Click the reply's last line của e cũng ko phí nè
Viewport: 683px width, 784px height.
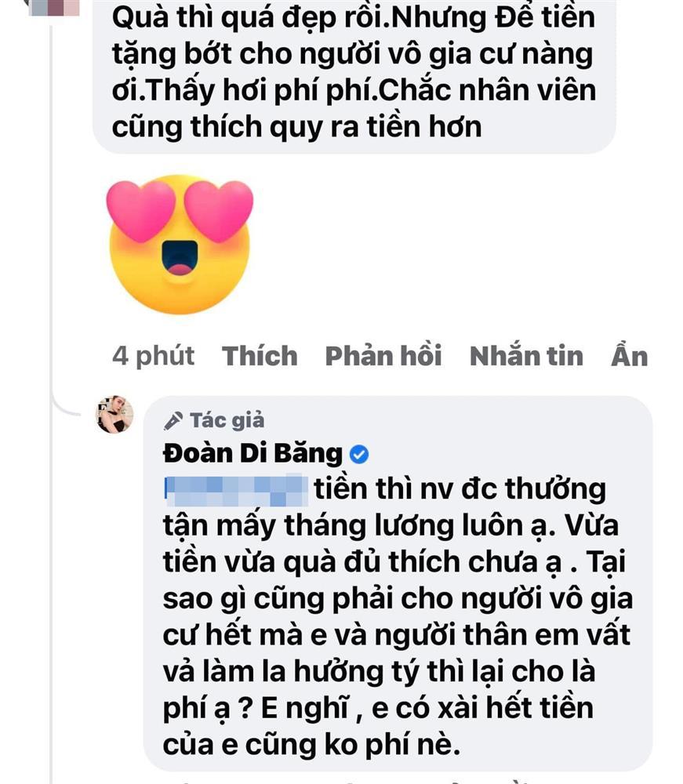tap(311, 746)
